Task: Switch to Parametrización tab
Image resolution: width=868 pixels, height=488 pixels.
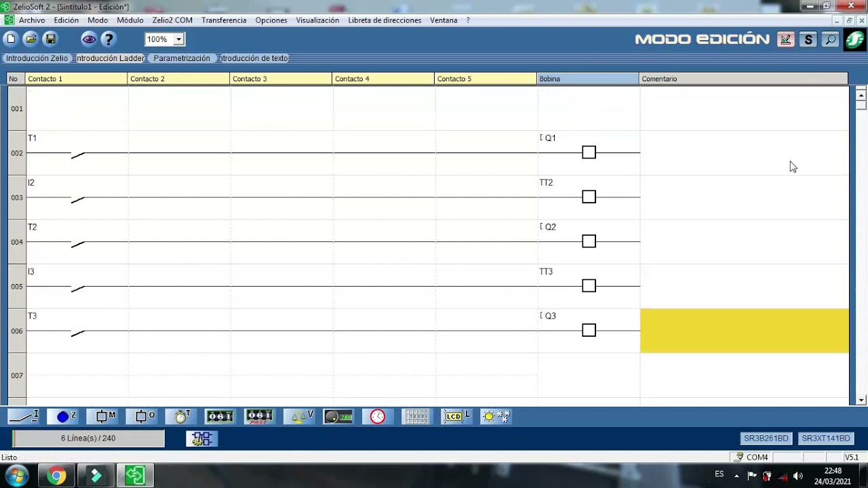Action: pyautogui.click(x=182, y=58)
